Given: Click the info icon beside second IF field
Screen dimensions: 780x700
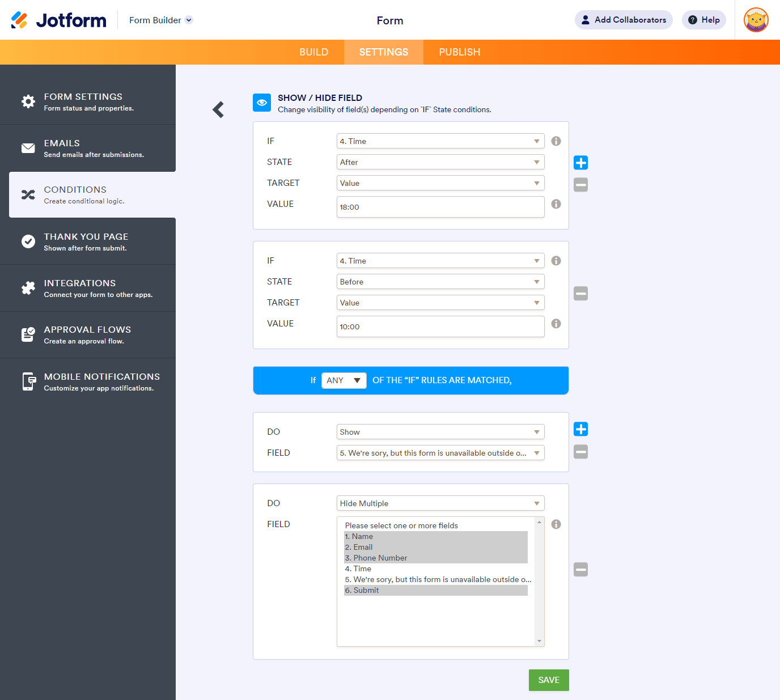Looking at the screenshot, I should tap(556, 261).
